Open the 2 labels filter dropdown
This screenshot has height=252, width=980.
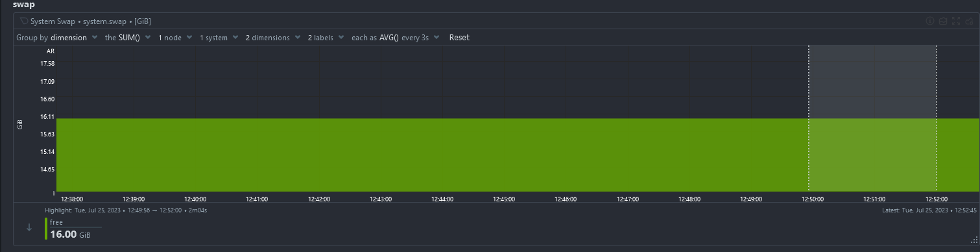coord(325,38)
